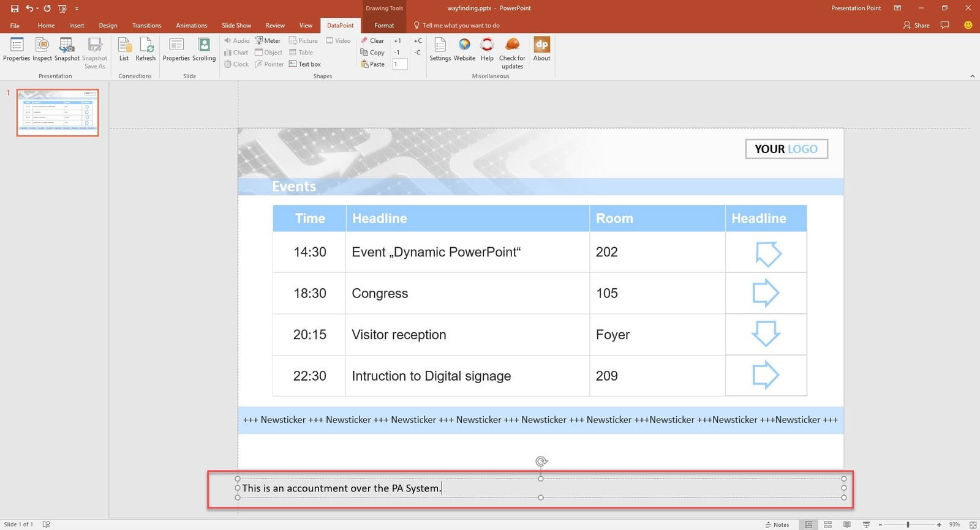Click the Clear button in Shapes group
The width and height of the screenshot is (980, 530).
[372, 41]
